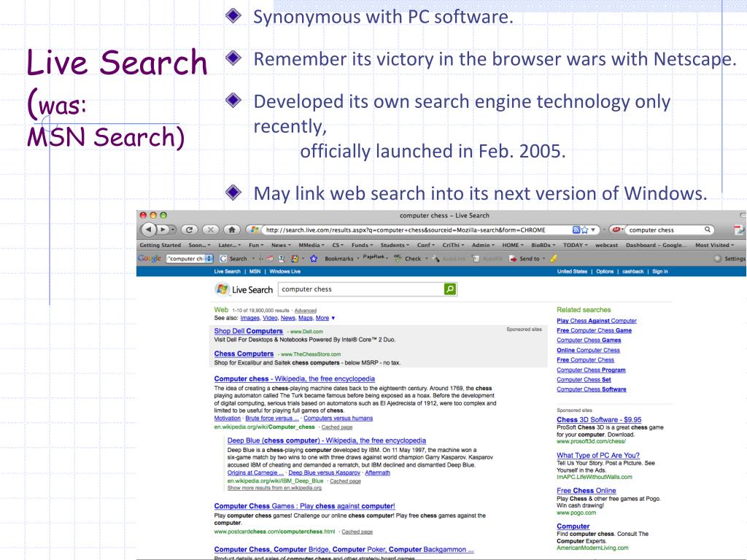This screenshot has width=747, height=560.
Task: Expand the address bar dropdown arrow
Action: (x=593, y=230)
